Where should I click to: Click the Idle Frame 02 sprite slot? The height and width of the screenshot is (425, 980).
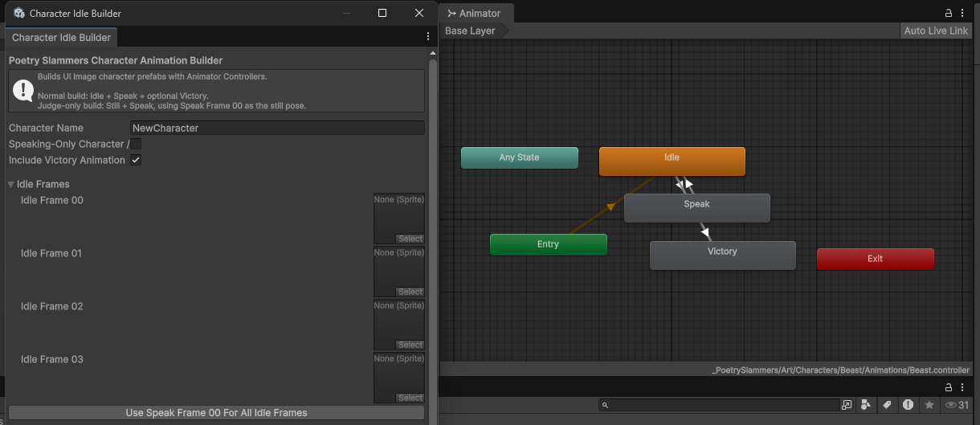(398, 324)
